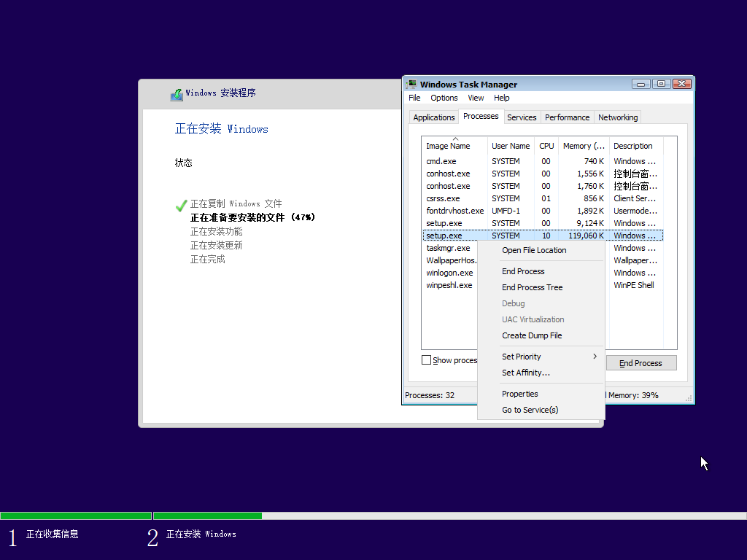The image size is (747, 560).
Task: Select Create Dump File from context menu
Action: click(x=541, y=335)
